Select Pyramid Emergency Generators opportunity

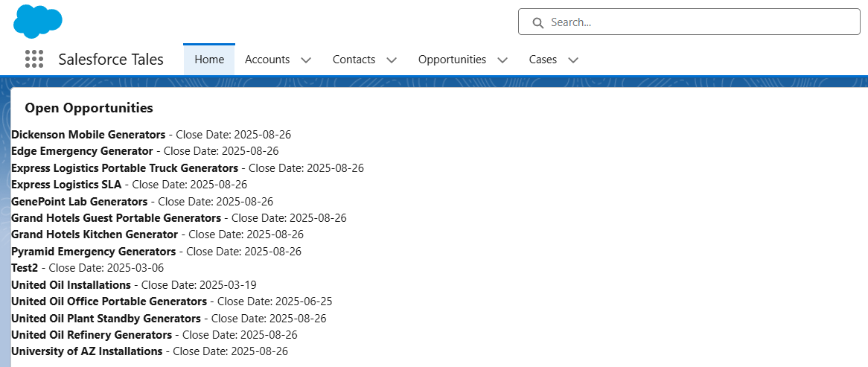pyautogui.click(x=94, y=252)
